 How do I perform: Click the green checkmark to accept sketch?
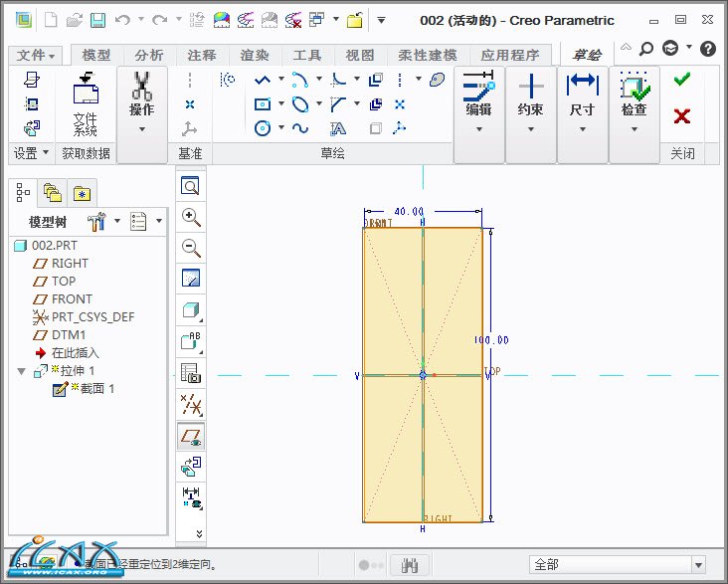coord(681,80)
